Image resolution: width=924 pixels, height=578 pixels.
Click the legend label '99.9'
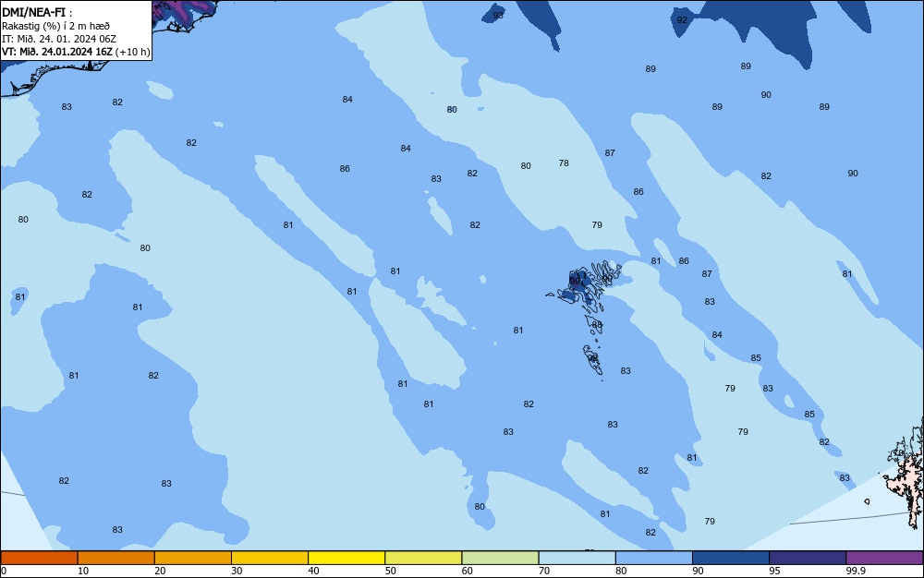click(855, 571)
